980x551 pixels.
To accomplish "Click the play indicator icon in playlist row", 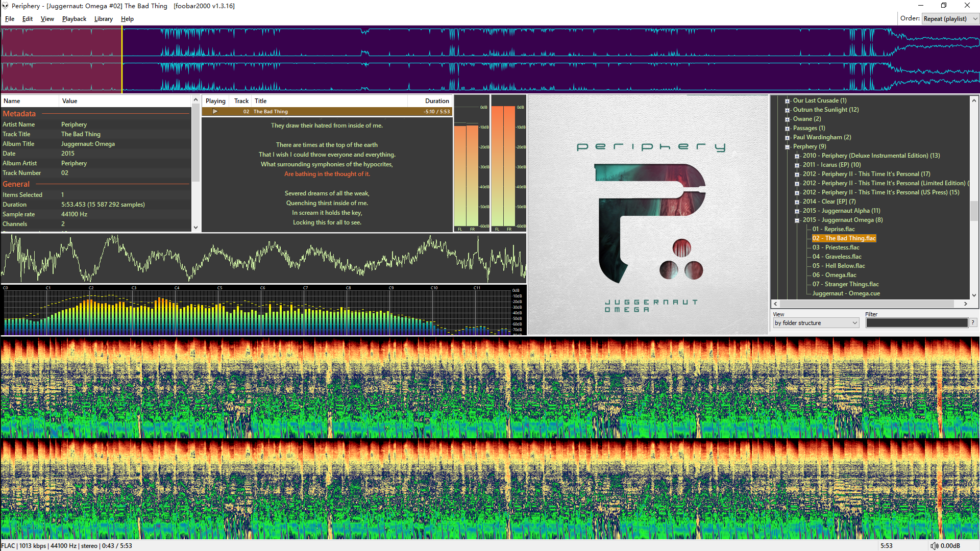I will (215, 111).
